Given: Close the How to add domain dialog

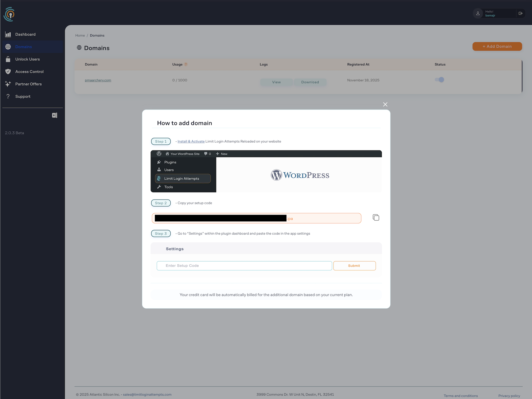Looking at the screenshot, I should click(x=385, y=104).
